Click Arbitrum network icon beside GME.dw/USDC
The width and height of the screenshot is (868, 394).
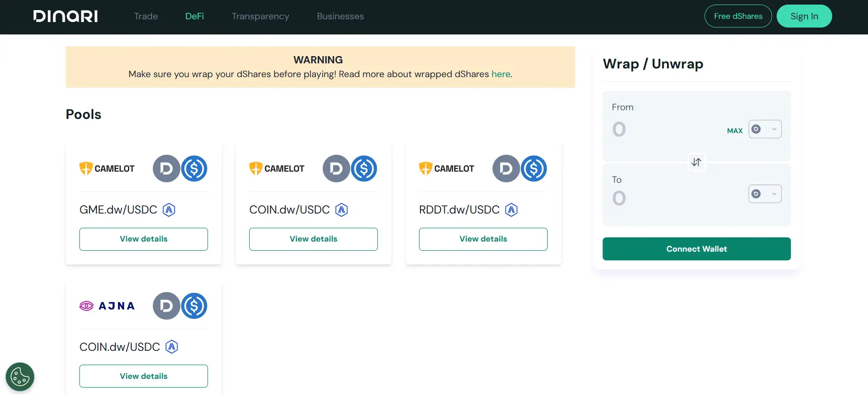click(x=169, y=210)
